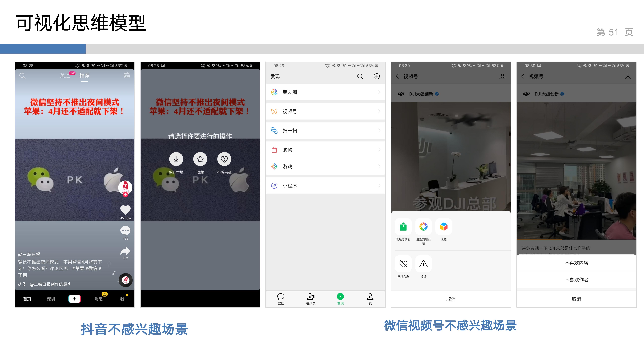Tap the #苹果 hashtag in the caption
Image resolution: width=644 pixels, height=362 pixels.
click(78, 269)
